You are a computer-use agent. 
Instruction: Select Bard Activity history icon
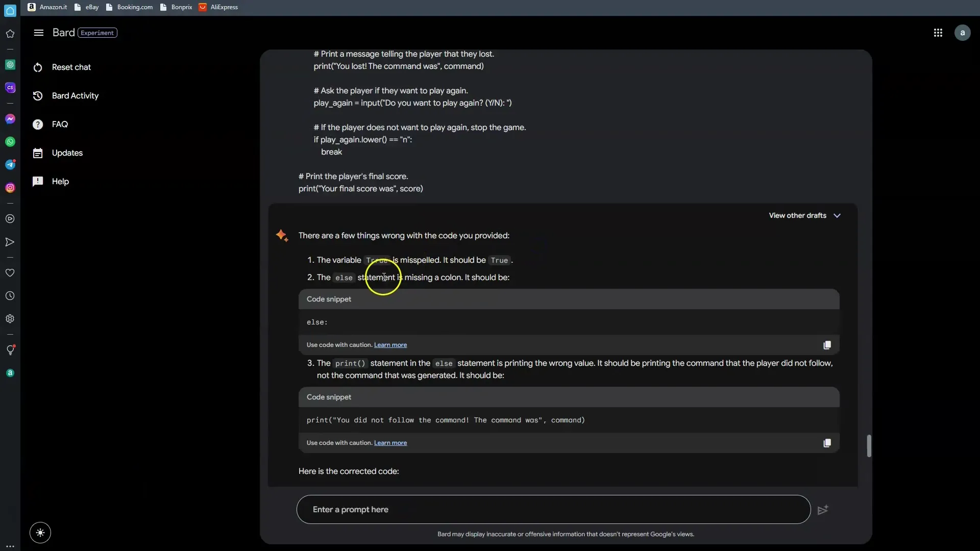pos(38,95)
